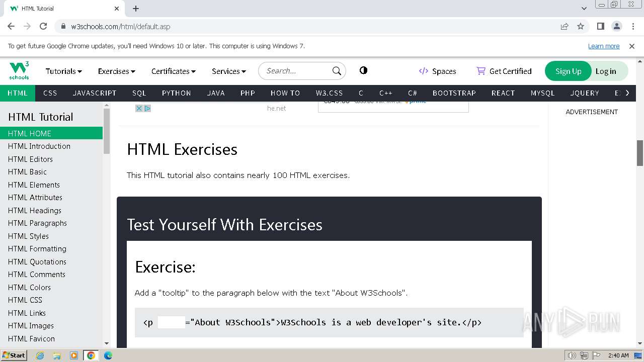This screenshot has width=644, height=362.
Task: Click the volume speaker tray icon
Action: pos(572,355)
